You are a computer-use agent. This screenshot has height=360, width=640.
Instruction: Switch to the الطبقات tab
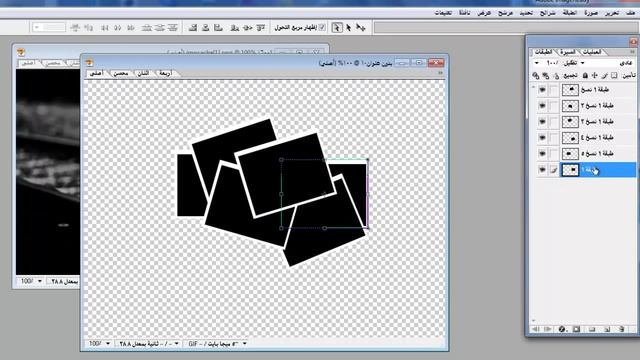pos(543,52)
